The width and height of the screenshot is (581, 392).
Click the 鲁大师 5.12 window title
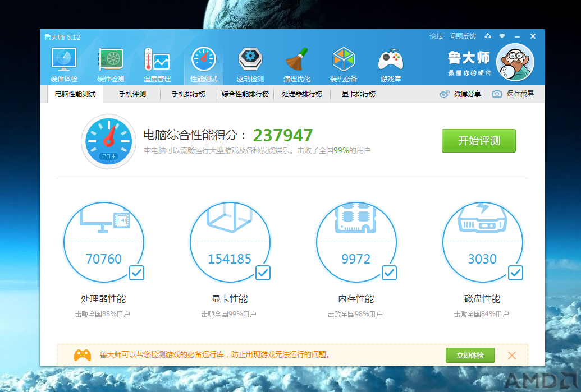(62, 38)
